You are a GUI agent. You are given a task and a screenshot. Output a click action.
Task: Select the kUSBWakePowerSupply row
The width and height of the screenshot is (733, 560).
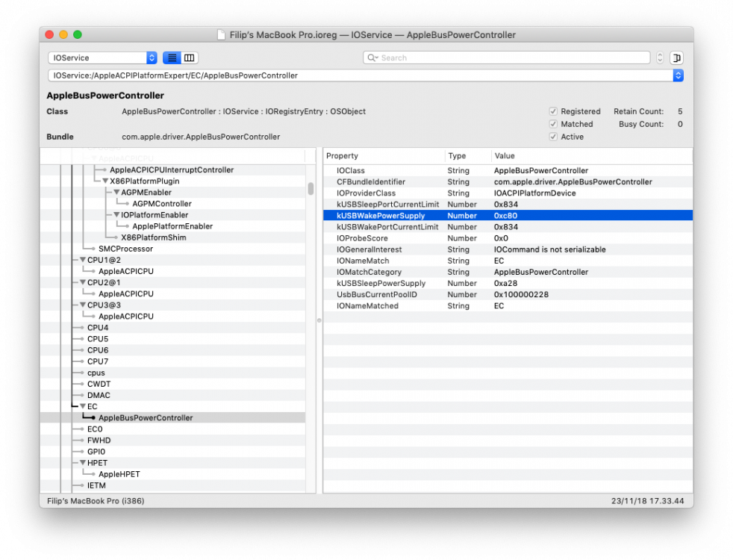click(x=508, y=216)
